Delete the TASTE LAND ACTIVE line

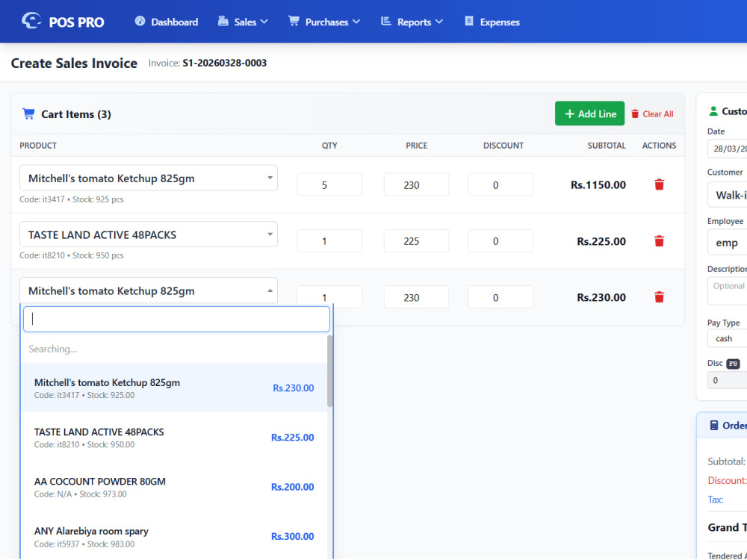click(x=660, y=241)
